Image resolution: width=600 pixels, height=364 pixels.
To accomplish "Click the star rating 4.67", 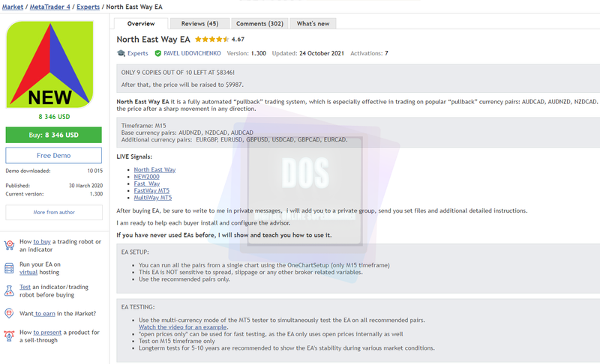I will click(x=220, y=40).
